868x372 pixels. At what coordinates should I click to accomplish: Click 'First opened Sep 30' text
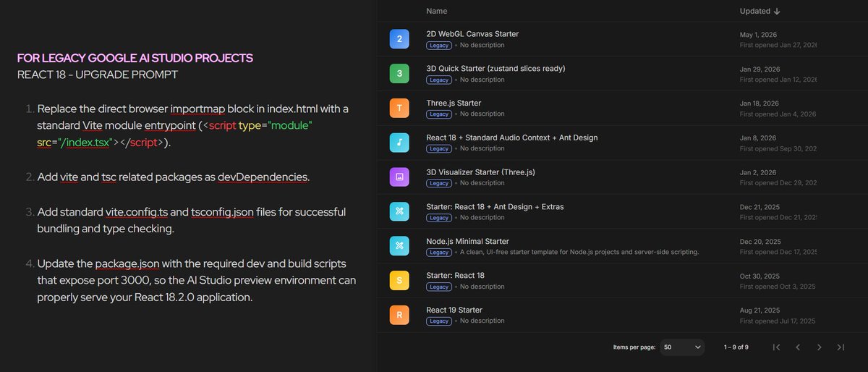pos(778,149)
